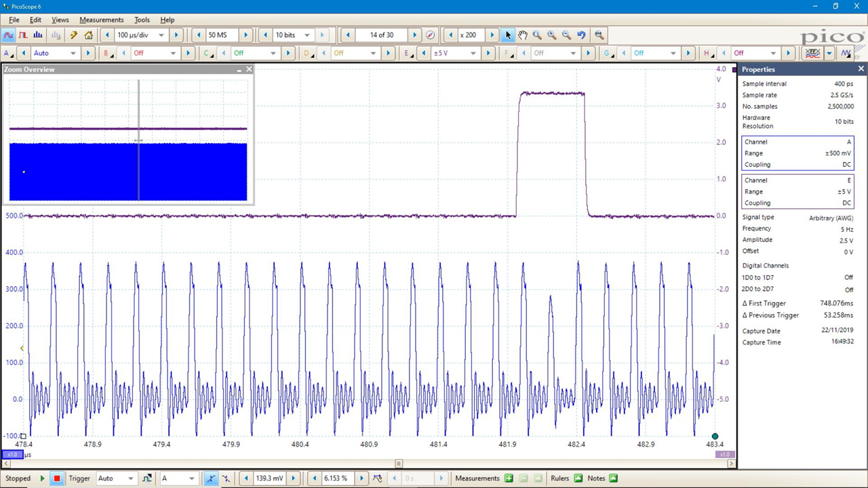The height and width of the screenshot is (488, 868).
Task: Select the Hand pan tool
Action: click(523, 35)
